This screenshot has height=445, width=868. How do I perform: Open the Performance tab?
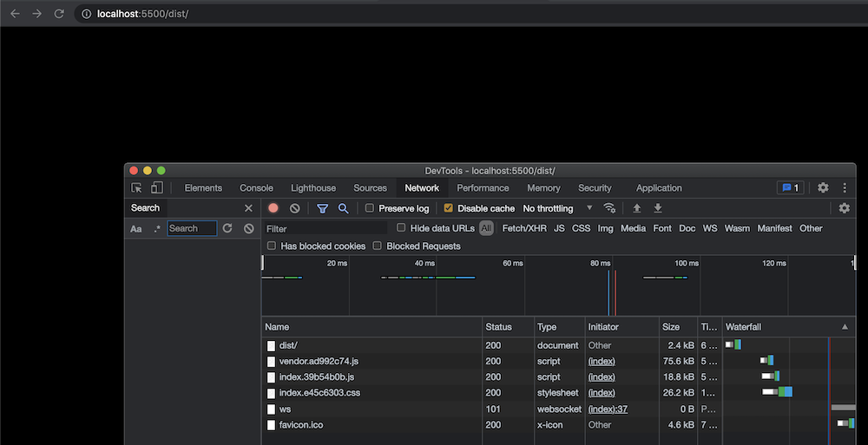483,187
